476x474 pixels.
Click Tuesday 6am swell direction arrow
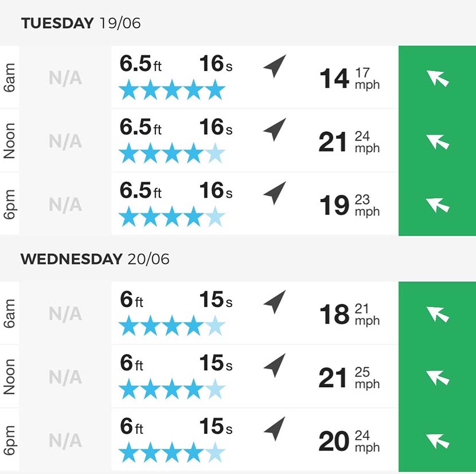[275, 66]
